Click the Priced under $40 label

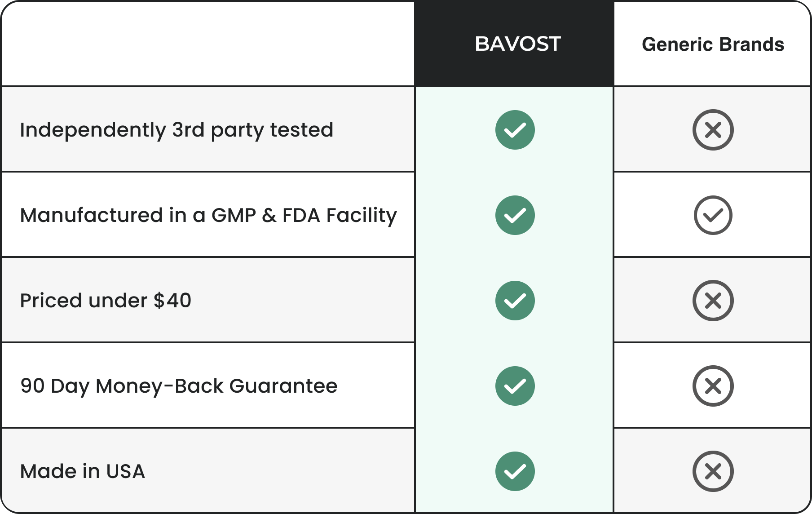pos(106,301)
